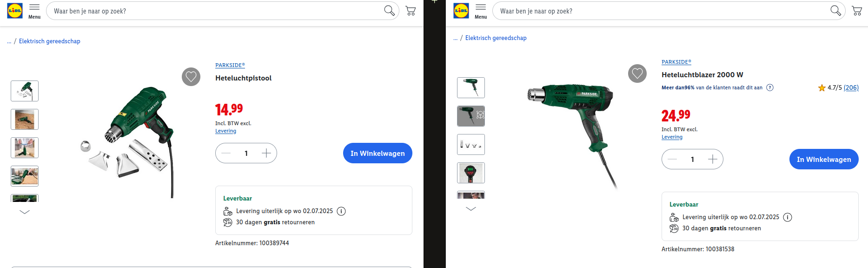Open the shopping cart in the left page
Image resolution: width=868 pixels, height=268 pixels.
411,11
